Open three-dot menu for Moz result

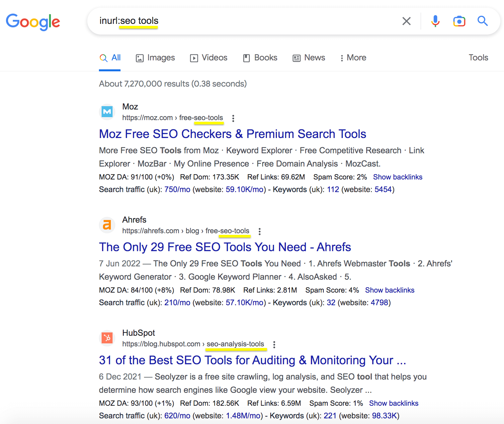[233, 118]
